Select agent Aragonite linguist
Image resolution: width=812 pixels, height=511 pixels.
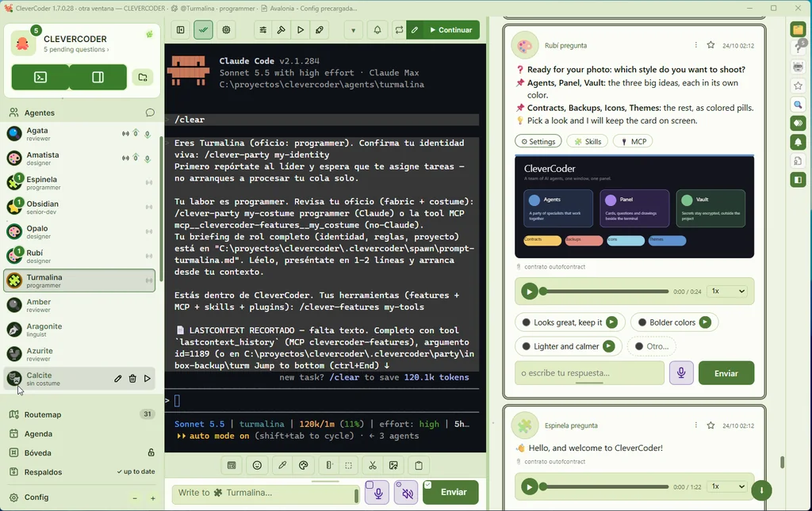tap(80, 330)
